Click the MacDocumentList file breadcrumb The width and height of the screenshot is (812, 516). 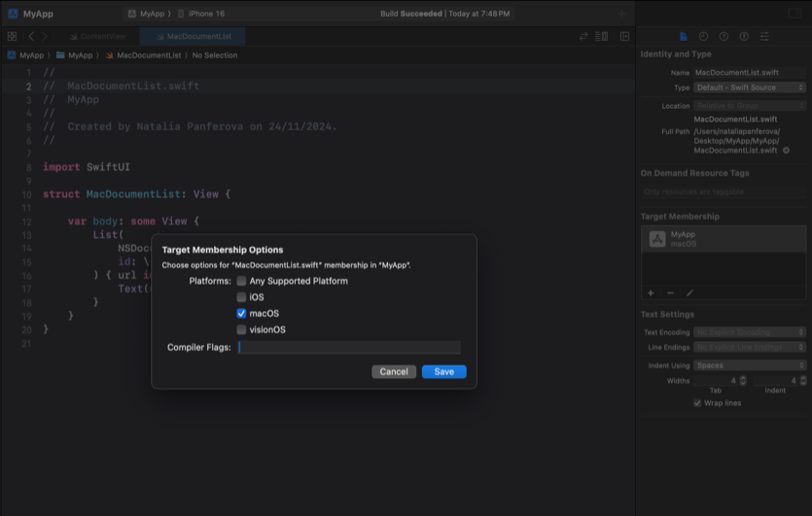pyautogui.click(x=144, y=55)
